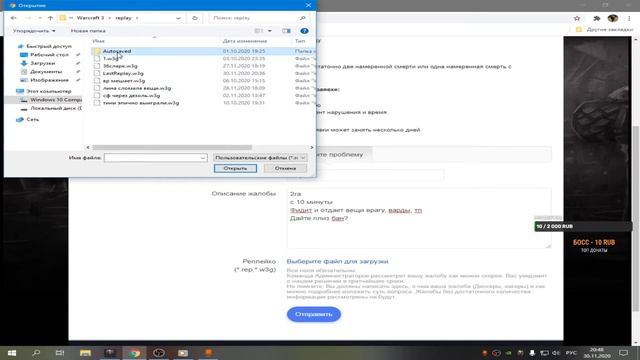Viewport: 640px width, 360px height.
Task: Open dialog help with question mark icon
Action: (x=304, y=31)
